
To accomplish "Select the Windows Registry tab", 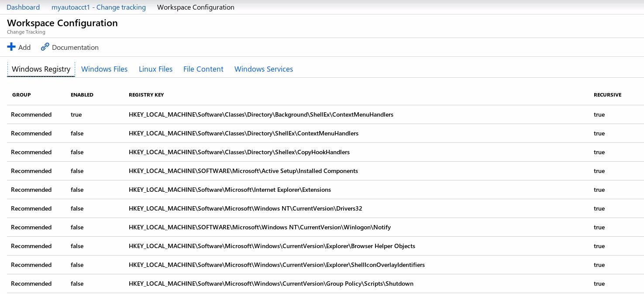I will 41,69.
